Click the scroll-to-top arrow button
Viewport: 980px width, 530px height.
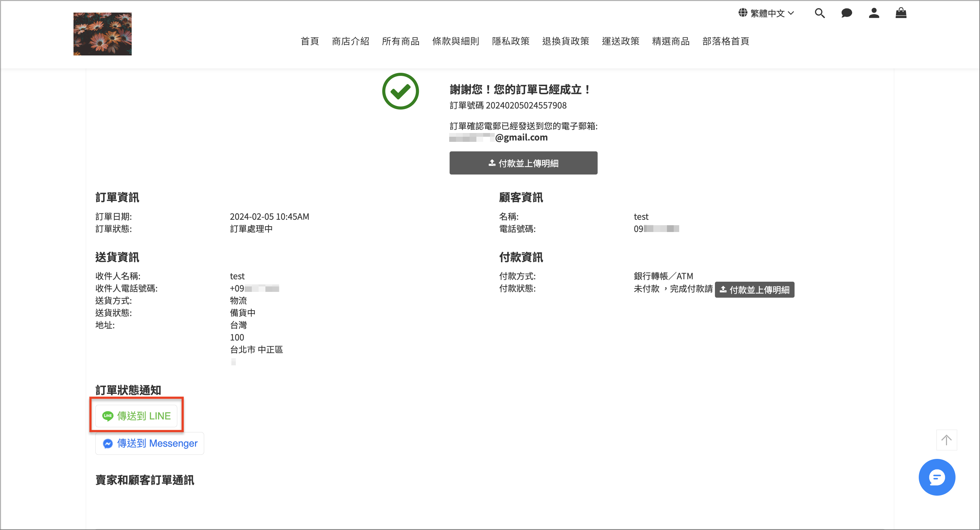point(947,440)
